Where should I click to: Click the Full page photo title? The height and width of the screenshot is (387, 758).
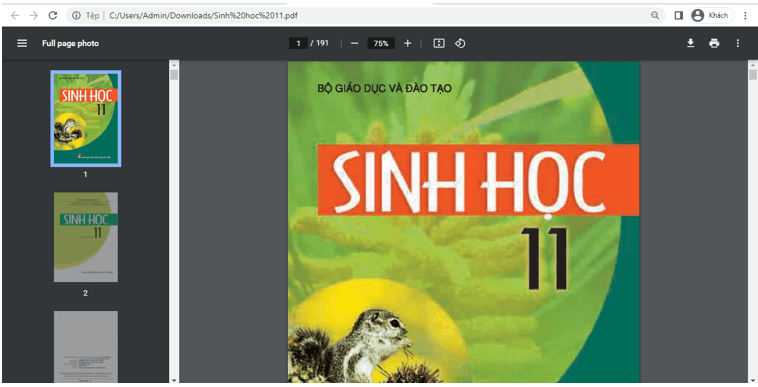click(x=70, y=43)
